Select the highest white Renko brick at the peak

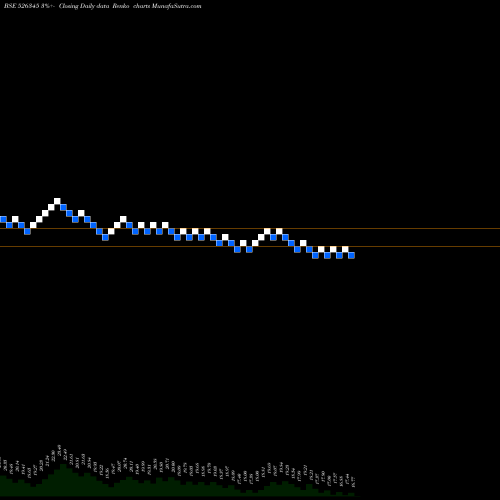click(x=57, y=201)
